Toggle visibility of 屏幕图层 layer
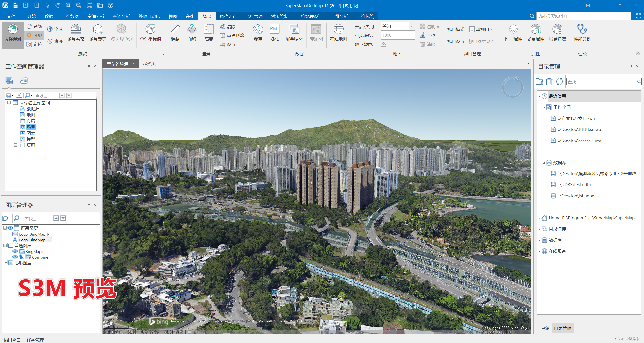The height and width of the screenshot is (343, 644). (x=10, y=228)
